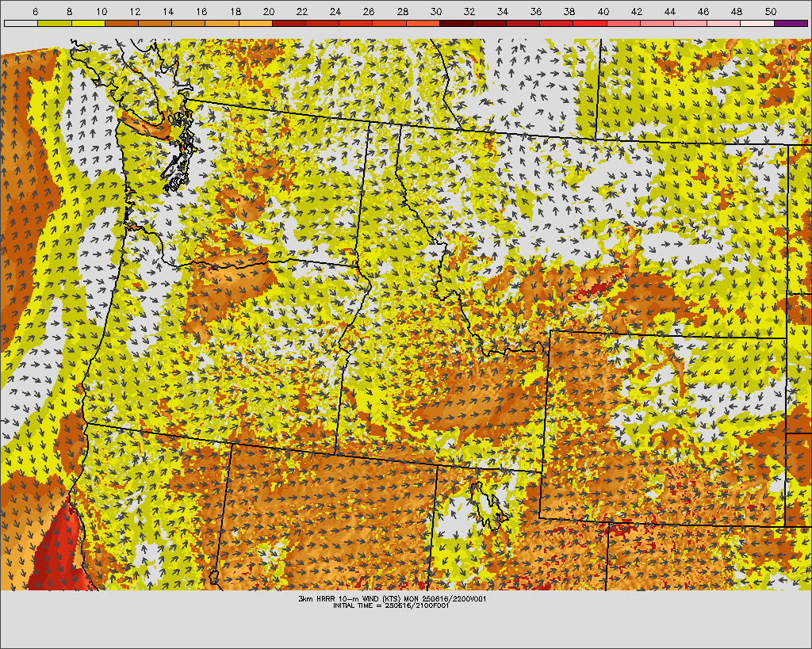Click the near-white swatch between 48 and 50
Image resolution: width=812 pixels, height=649 pixels.
click(757, 23)
